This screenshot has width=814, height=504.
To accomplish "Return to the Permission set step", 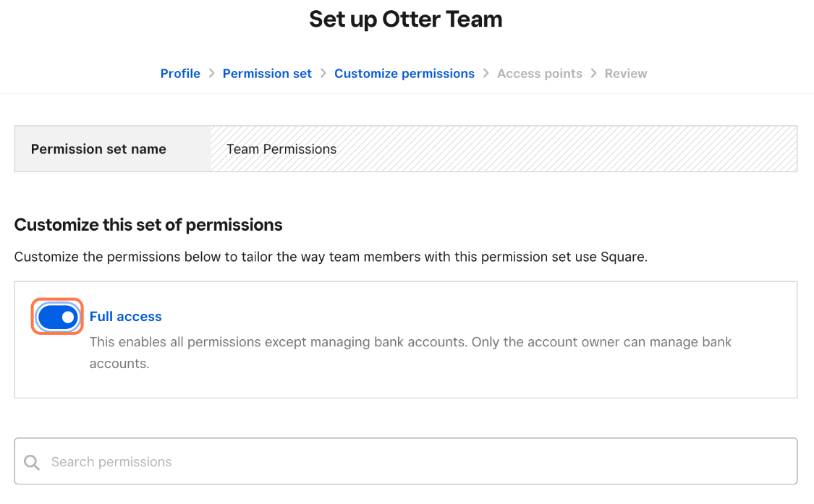I will pyautogui.click(x=267, y=74).
